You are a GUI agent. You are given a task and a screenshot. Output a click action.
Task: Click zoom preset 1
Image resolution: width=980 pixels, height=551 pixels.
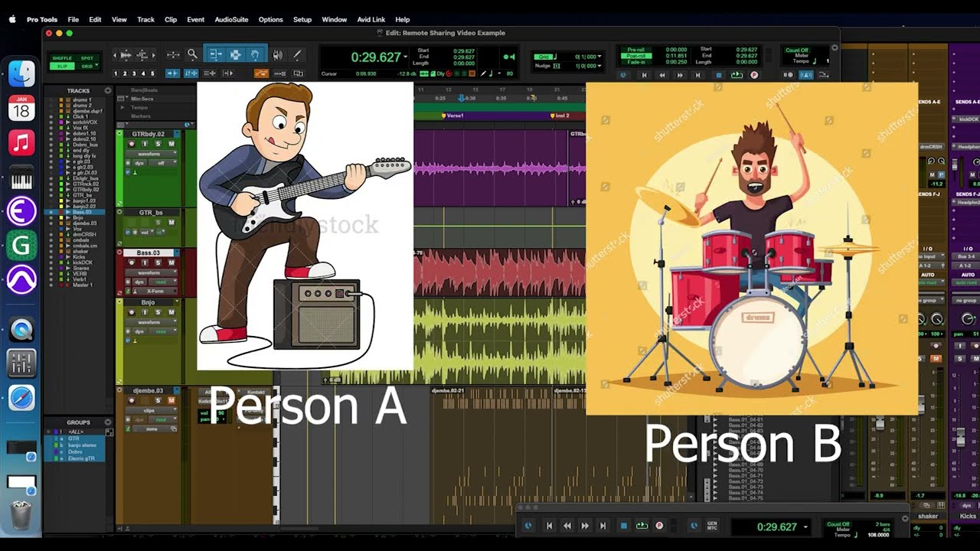pyautogui.click(x=116, y=73)
